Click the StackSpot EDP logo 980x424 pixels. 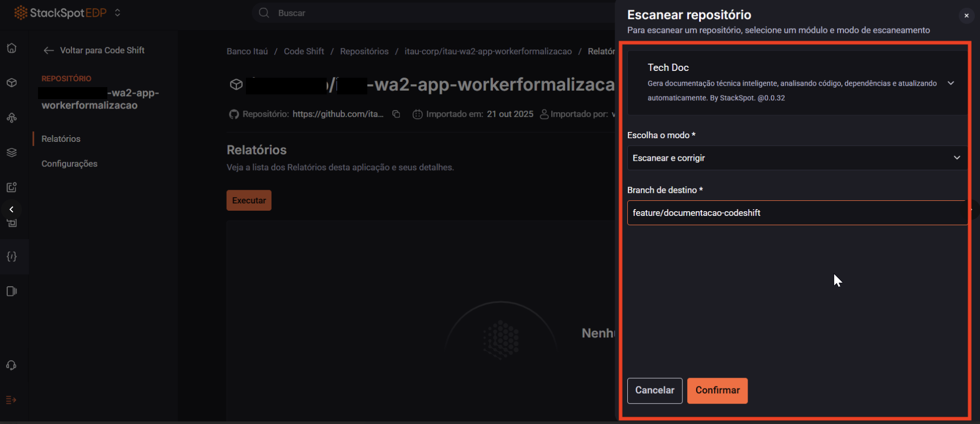point(60,13)
